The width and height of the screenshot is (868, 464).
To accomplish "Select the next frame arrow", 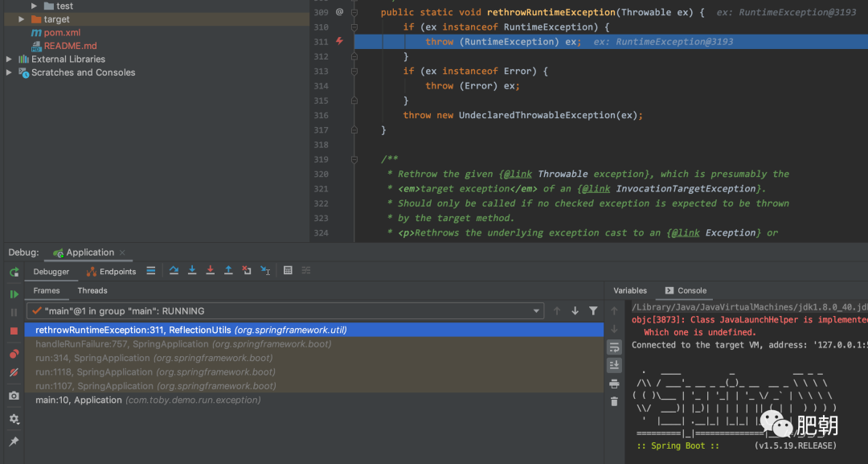I will click(575, 311).
